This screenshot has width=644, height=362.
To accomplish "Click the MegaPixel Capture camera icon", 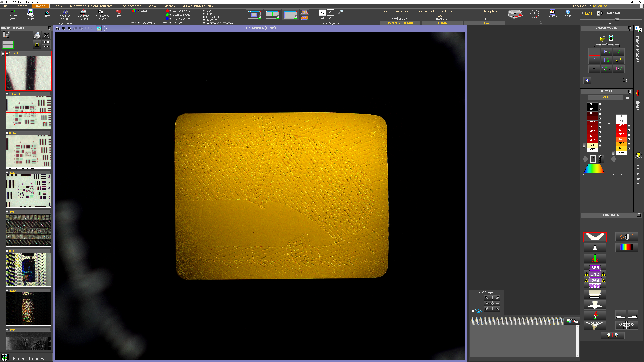I will point(65,12).
